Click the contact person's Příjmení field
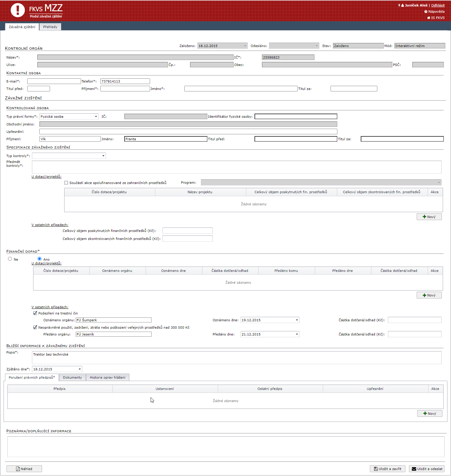The height and width of the screenshot is (476, 451). 125,89
